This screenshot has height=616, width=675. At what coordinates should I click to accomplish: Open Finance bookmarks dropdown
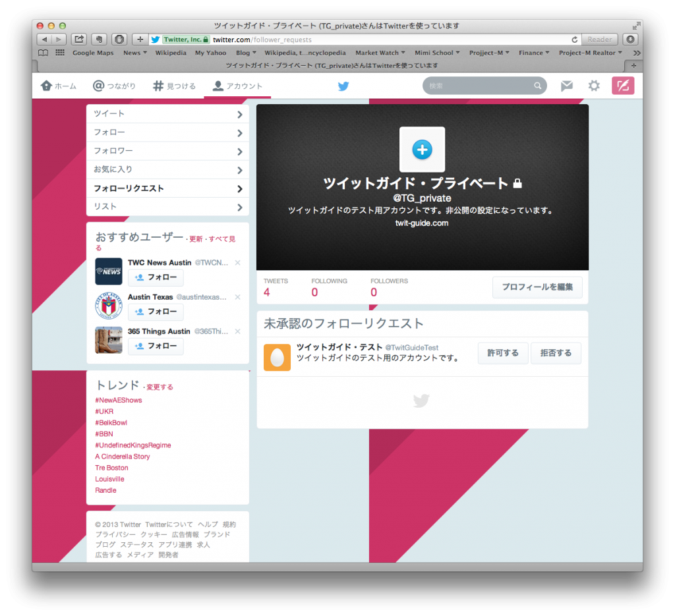point(534,53)
